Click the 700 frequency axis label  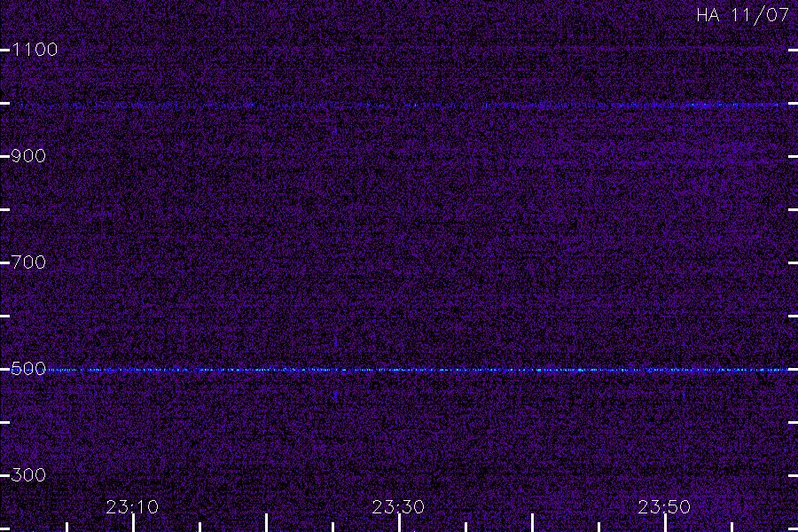[28, 262]
